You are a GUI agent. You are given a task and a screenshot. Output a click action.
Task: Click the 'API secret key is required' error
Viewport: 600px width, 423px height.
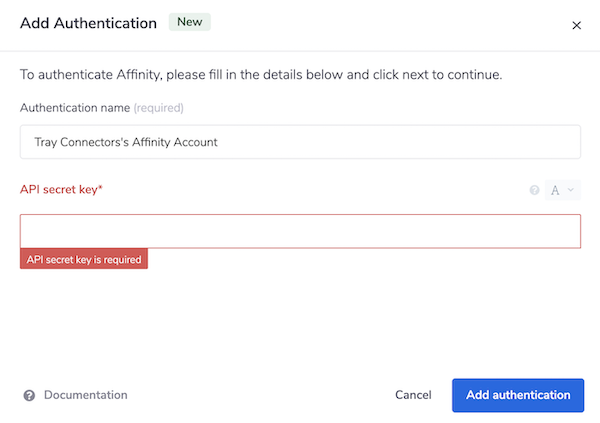click(x=84, y=259)
